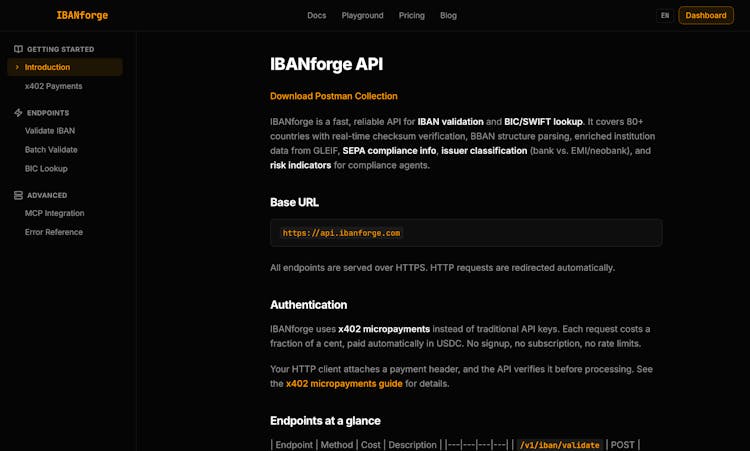Open the Playground navigation item
Viewport: 750px width, 451px height.
tap(362, 16)
